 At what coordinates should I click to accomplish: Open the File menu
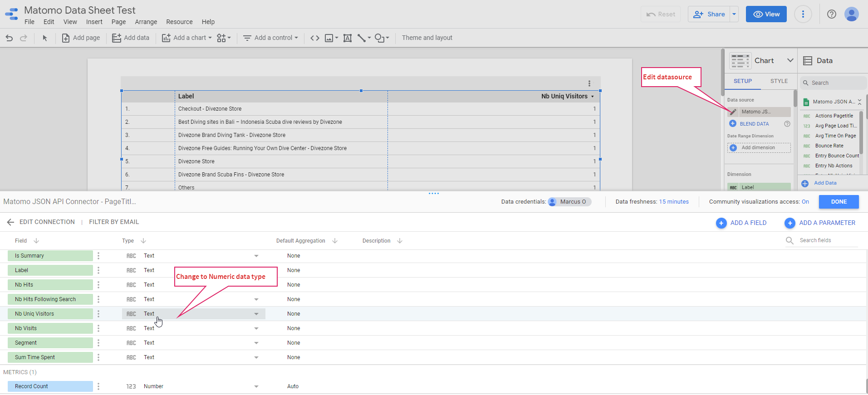(x=29, y=22)
